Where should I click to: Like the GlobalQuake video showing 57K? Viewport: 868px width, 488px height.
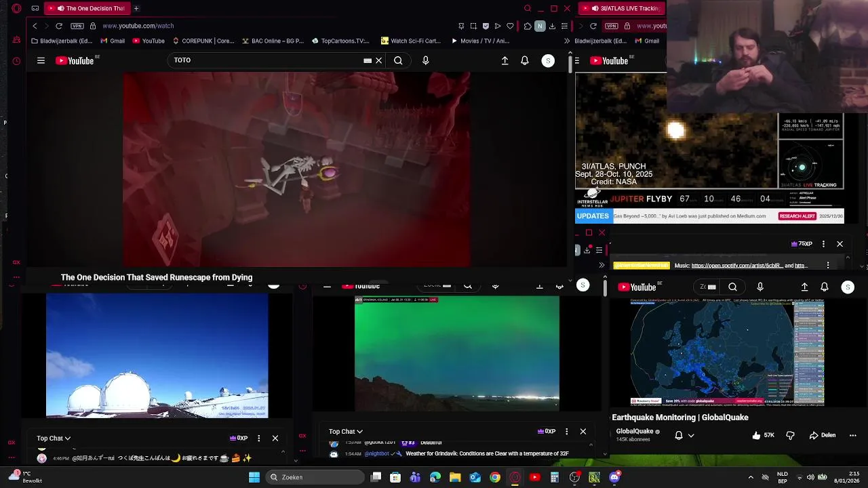pyautogui.click(x=763, y=435)
